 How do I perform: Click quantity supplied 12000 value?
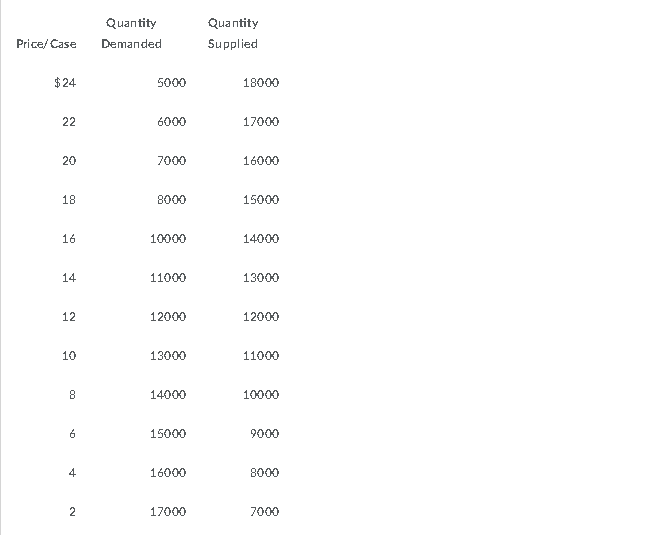261,317
